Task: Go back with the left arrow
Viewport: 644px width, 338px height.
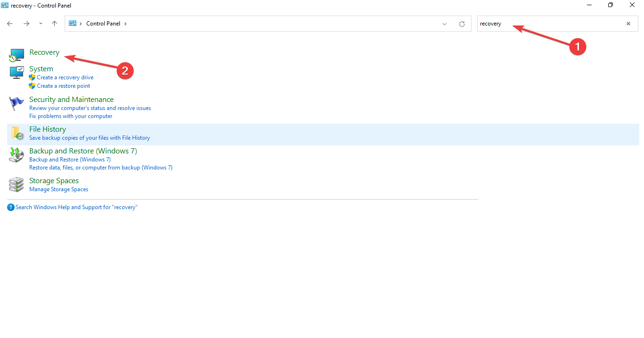Action: coord(10,24)
